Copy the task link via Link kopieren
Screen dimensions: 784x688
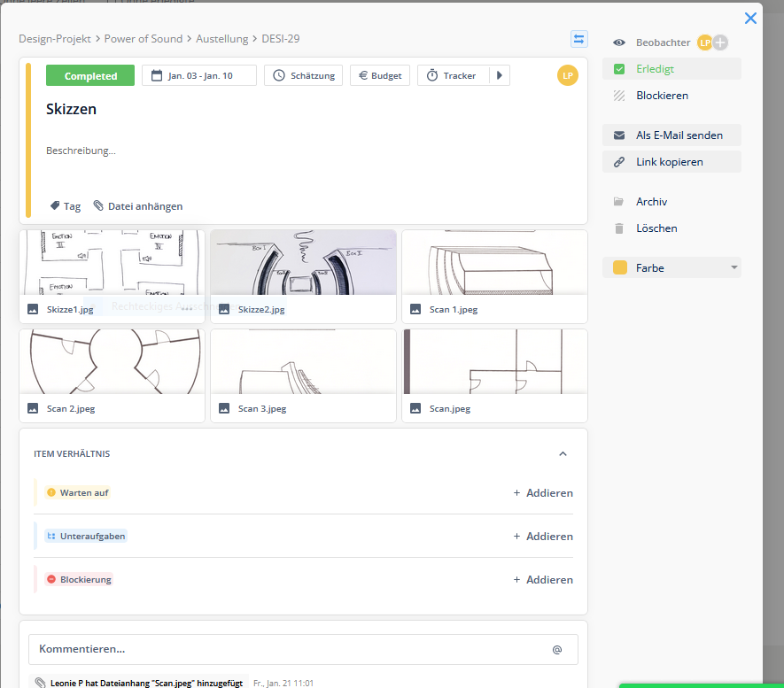[619, 162]
